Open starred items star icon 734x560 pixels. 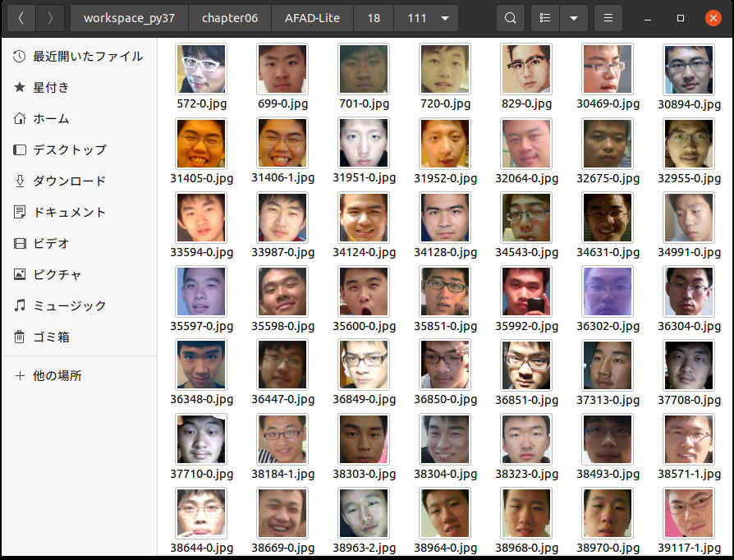pyautogui.click(x=19, y=88)
